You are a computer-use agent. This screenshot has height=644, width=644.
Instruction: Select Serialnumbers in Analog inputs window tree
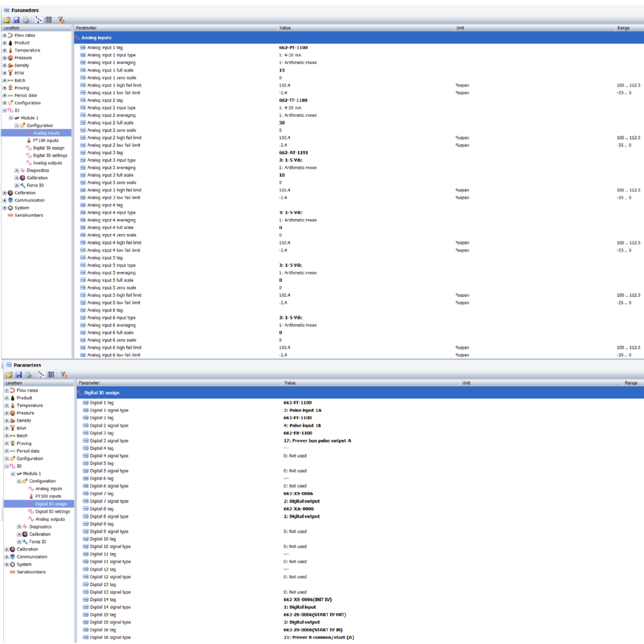click(x=29, y=215)
